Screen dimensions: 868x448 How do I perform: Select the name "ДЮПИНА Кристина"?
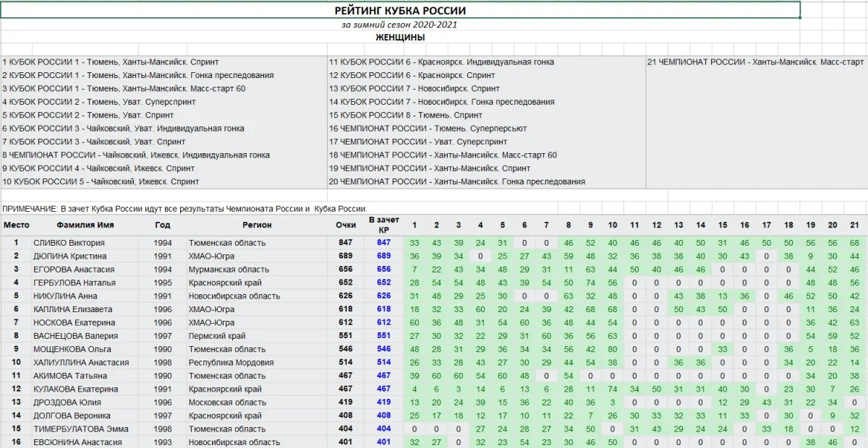pos(69,256)
